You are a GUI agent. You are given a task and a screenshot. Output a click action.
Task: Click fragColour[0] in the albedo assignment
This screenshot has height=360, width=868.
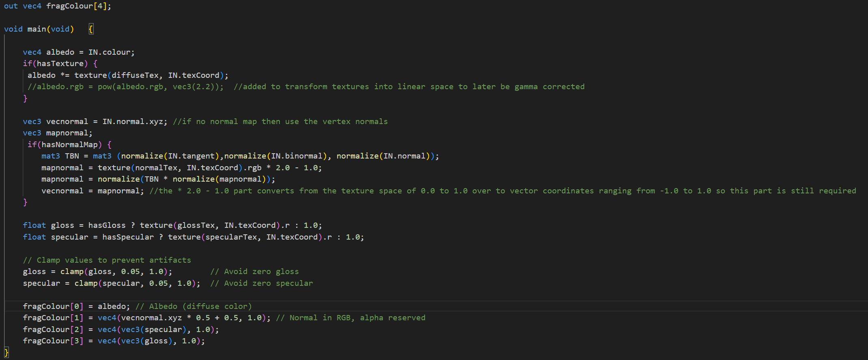pyautogui.click(x=53, y=306)
